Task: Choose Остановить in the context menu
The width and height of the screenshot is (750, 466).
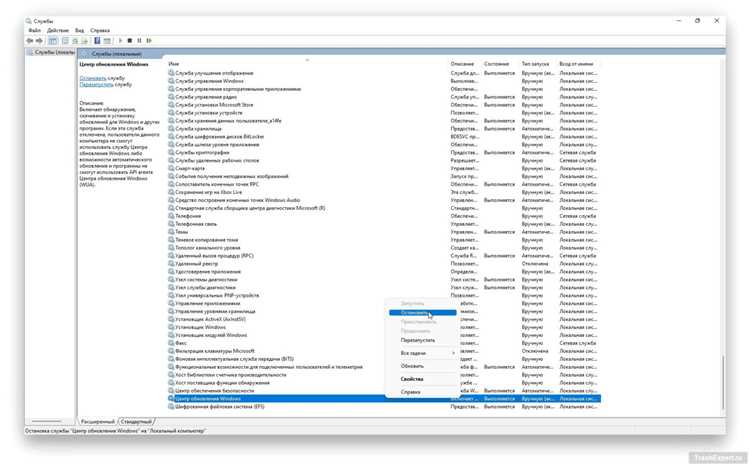Action: [x=422, y=313]
